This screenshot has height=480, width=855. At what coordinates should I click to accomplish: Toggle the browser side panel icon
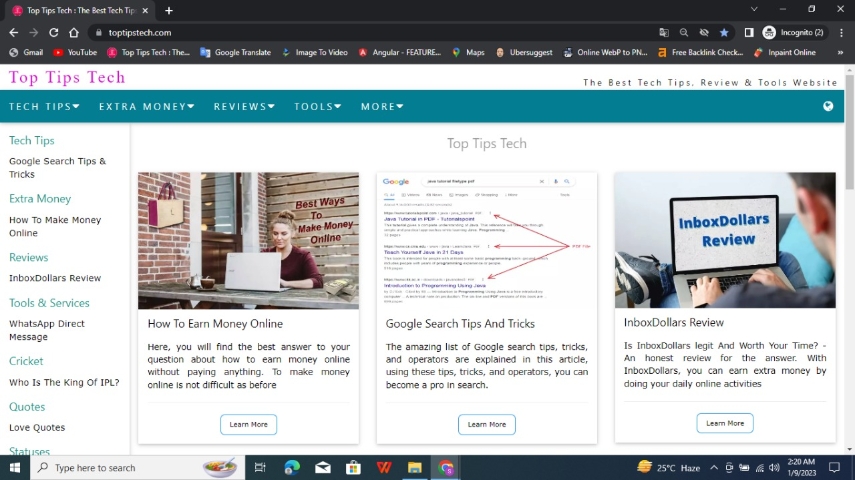(x=748, y=32)
